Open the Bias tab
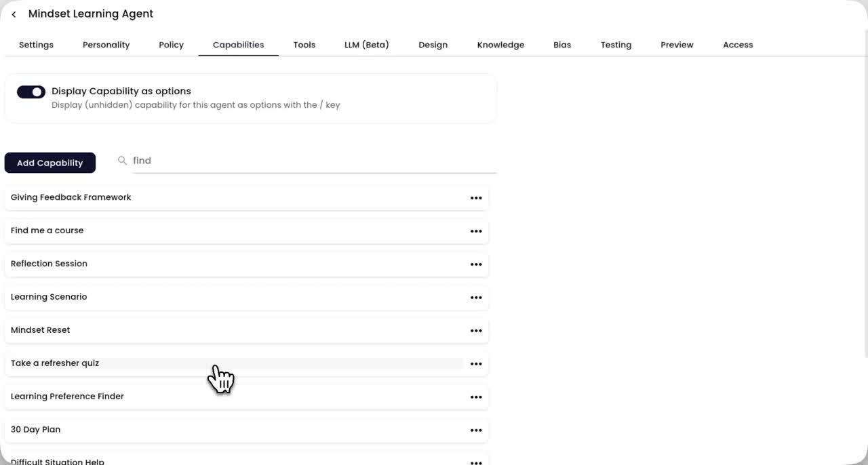This screenshot has height=465, width=868. pyautogui.click(x=562, y=45)
